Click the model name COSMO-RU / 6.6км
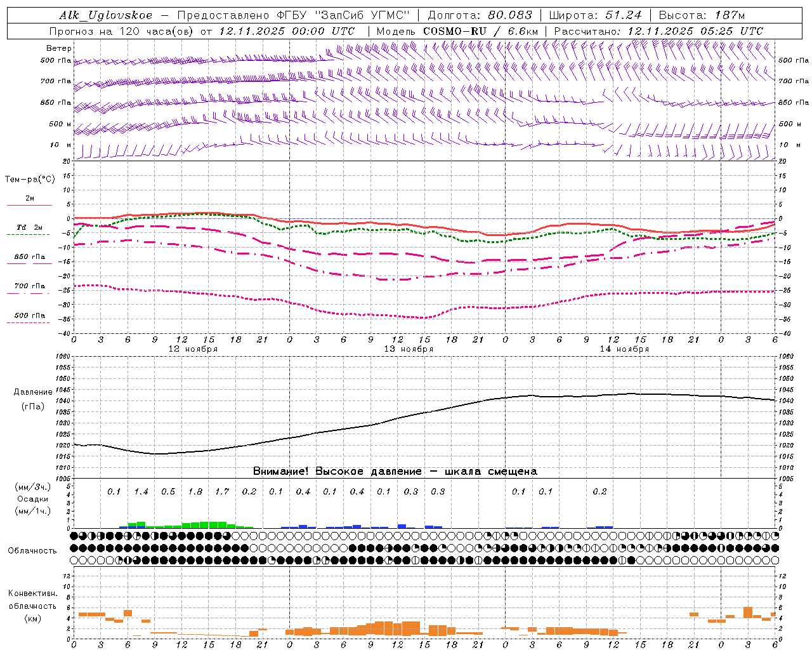Screen dimensions: 812x650 coord(481,31)
